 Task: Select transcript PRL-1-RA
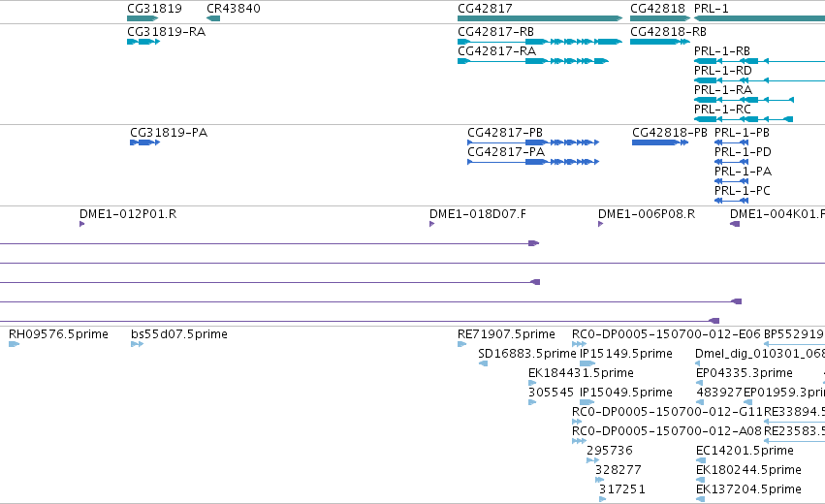744,100
